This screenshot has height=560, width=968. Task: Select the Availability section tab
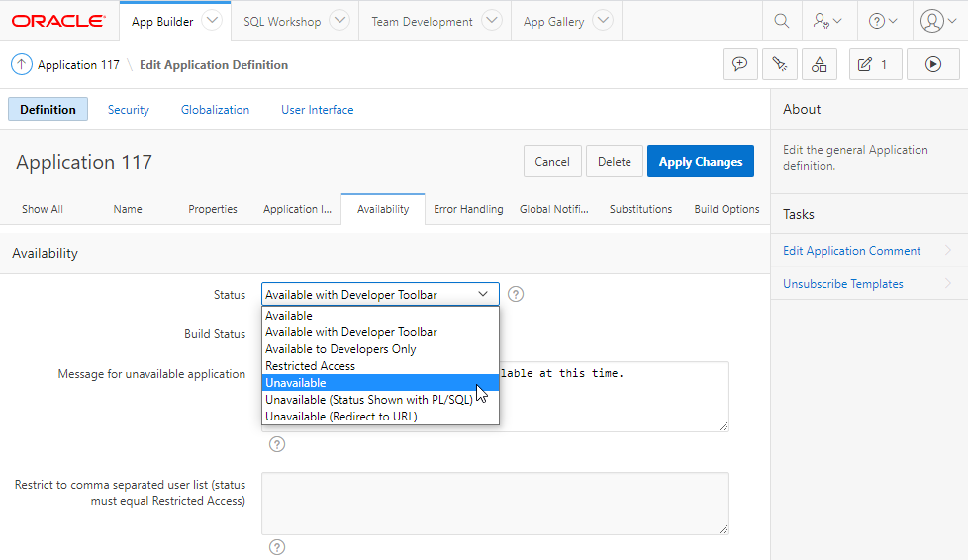[383, 209]
